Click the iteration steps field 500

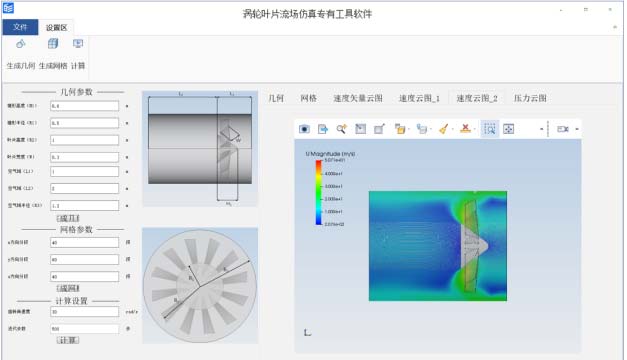click(84, 329)
